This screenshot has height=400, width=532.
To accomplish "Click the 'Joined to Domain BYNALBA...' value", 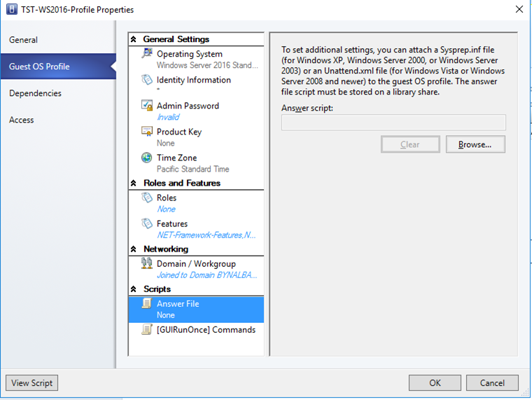I will pyautogui.click(x=207, y=275).
